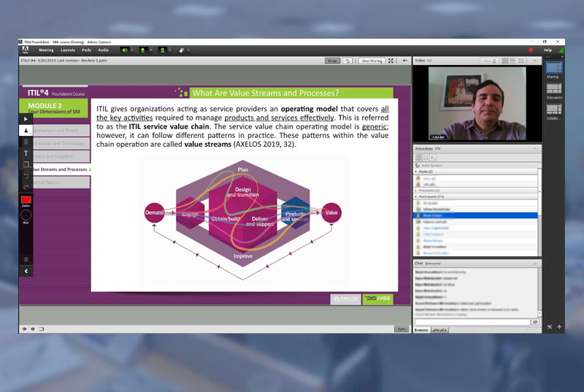This screenshot has width=584, height=392.
Task: Switch Video pod to filmstrip layout
Action: 513,61
